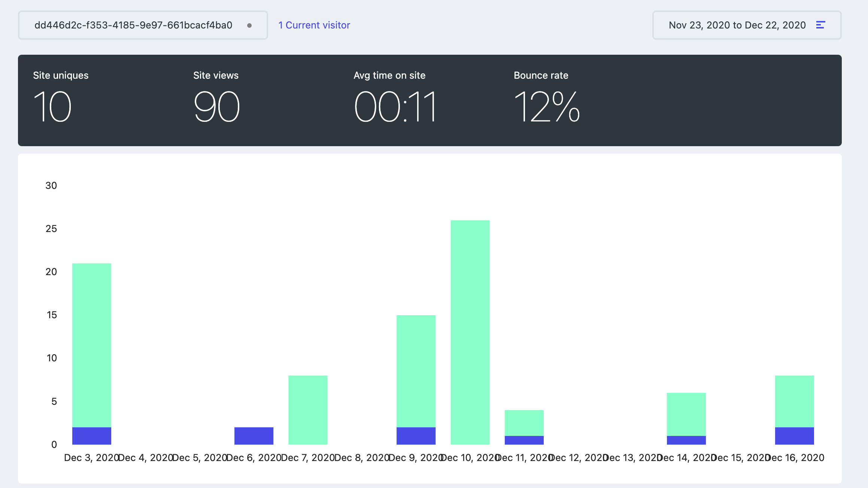Viewport: 868px width, 488px height.
Task: Click the gray dot beside site ID
Action: pos(249,25)
